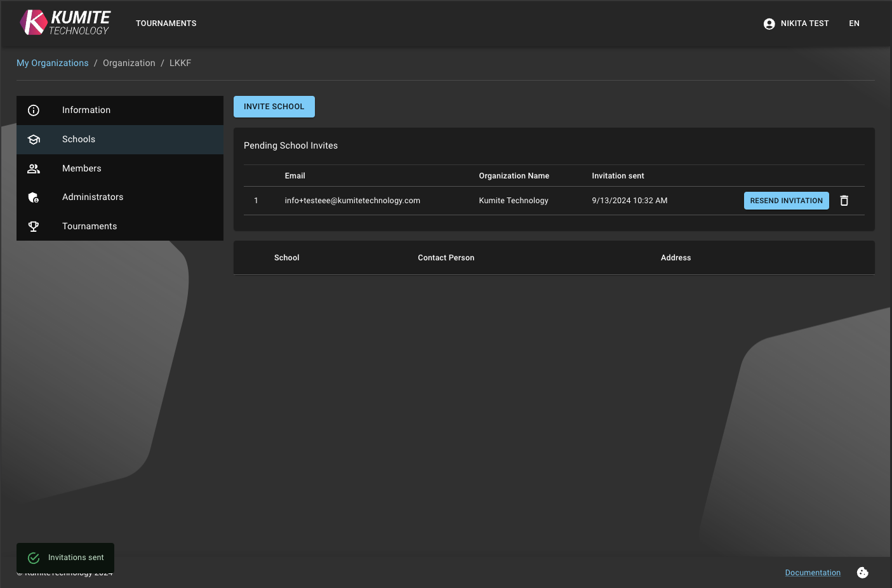This screenshot has width=892, height=588.
Task: Click the Schools graduation cap icon
Action: (x=34, y=140)
